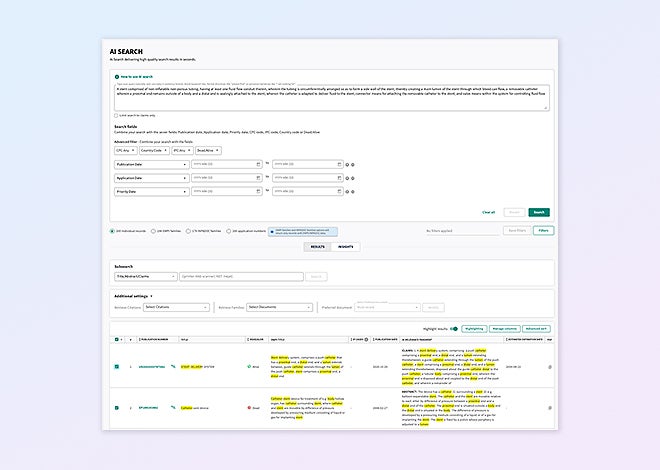Toggle the Highlight results switch
This screenshot has height=470, width=660.
(x=453, y=328)
